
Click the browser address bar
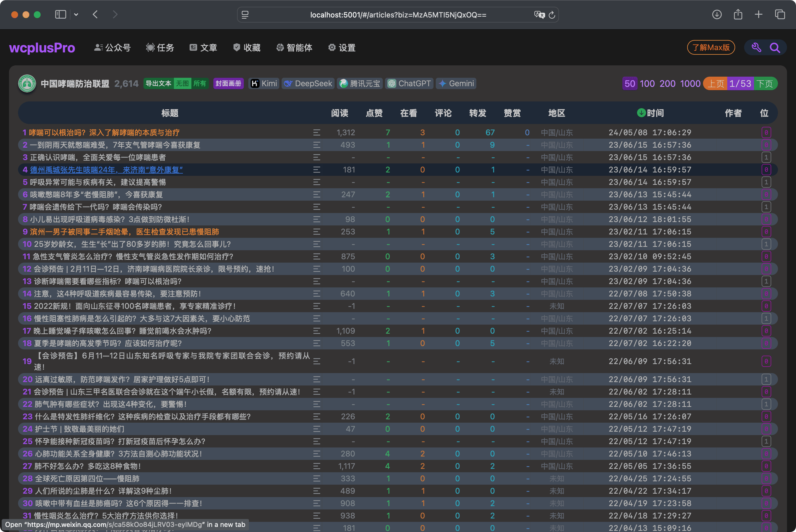pos(397,15)
